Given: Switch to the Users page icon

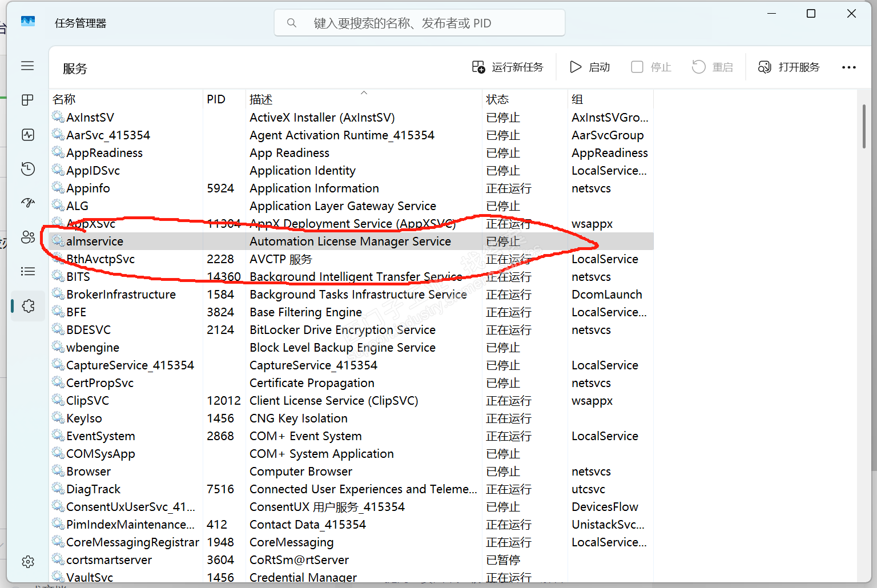Looking at the screenshot, I should click(27, 237).
